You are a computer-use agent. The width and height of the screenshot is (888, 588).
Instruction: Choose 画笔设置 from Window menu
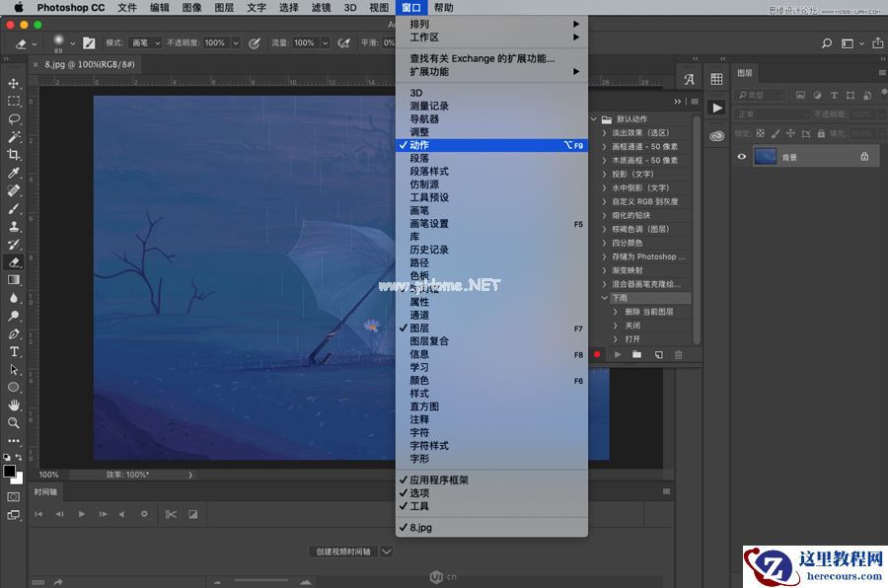pos(491,224)
